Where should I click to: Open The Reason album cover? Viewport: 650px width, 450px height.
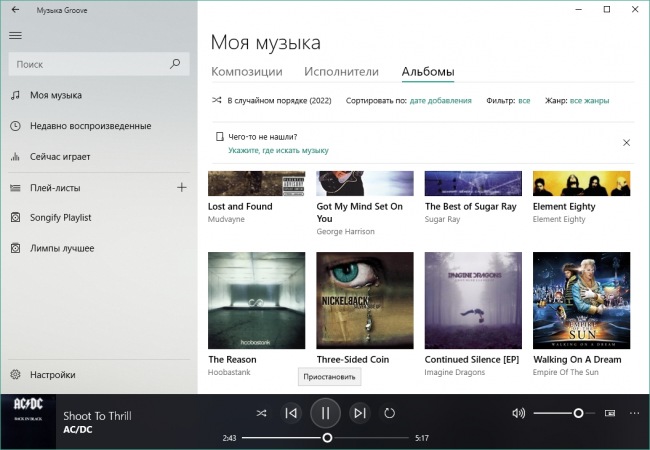pyautogui.click(x=257, y=300)
